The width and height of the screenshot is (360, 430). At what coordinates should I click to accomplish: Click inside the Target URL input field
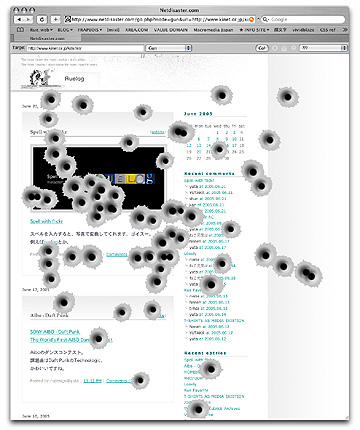(85, 48)
